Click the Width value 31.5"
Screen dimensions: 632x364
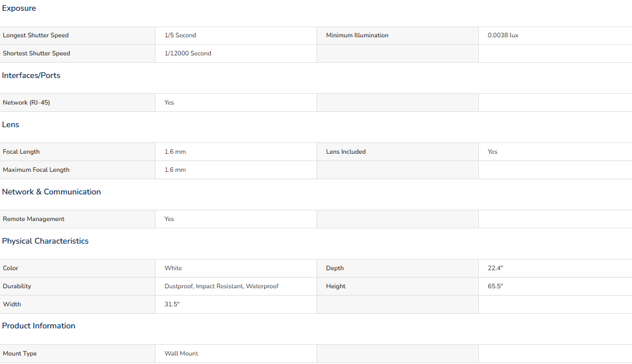point(172,304)
